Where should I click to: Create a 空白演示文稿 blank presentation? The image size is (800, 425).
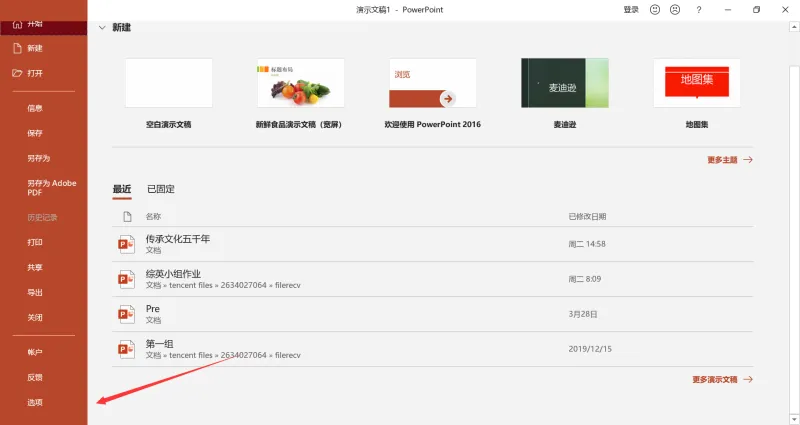tap(169, 83)
